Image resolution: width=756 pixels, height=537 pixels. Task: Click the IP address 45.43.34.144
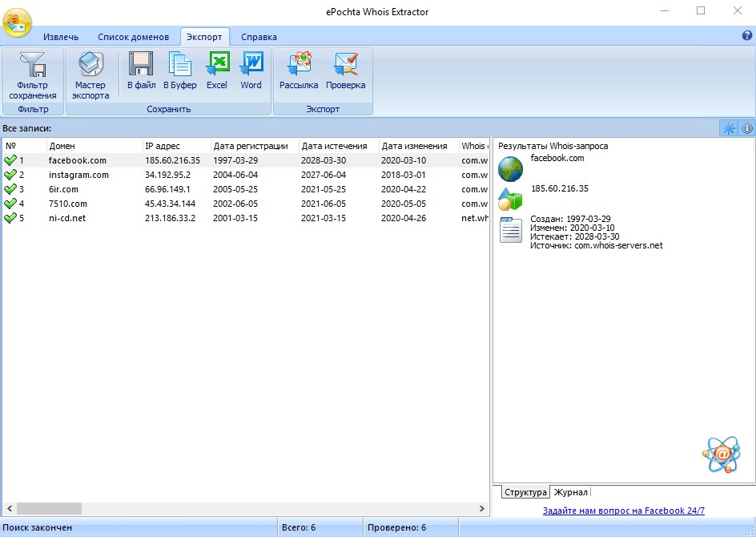click(171, 204)
